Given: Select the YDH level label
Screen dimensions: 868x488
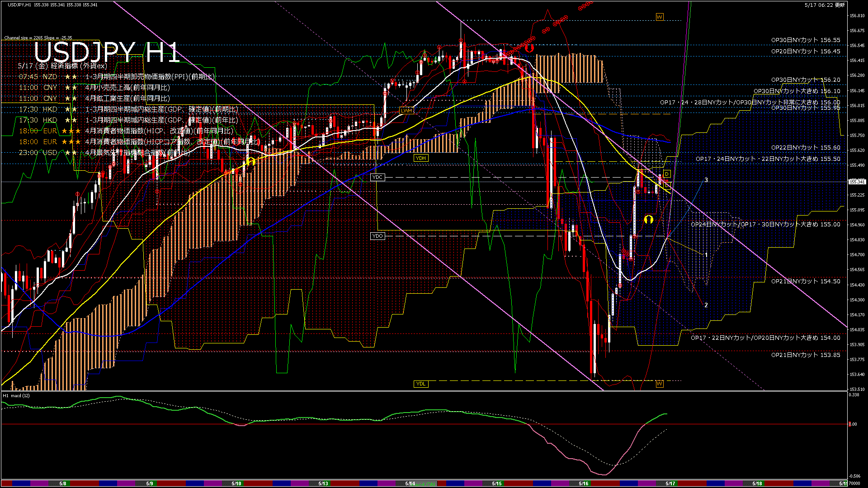Looking at the screenshot, I should 421,158.
